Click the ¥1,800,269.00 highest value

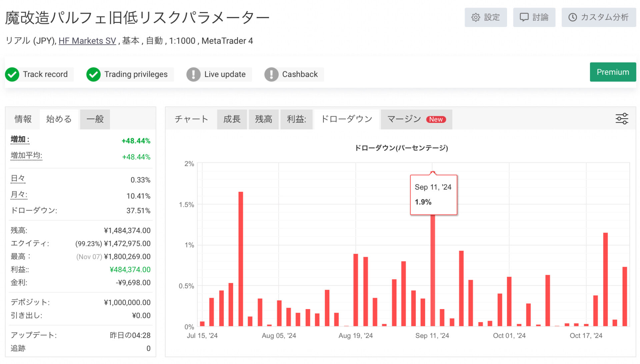point(127,256)
